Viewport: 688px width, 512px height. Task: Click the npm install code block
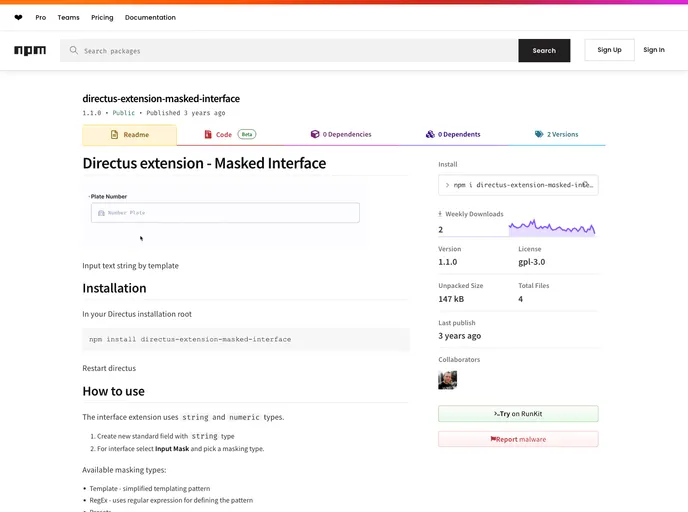pos(246,339)
